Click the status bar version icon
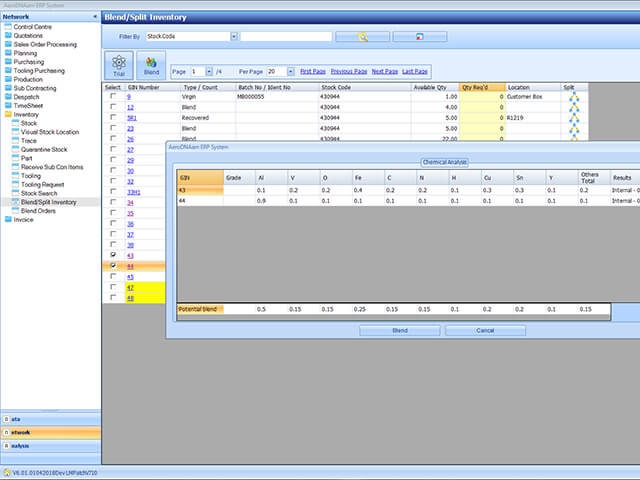 click(x=7, y=473)
